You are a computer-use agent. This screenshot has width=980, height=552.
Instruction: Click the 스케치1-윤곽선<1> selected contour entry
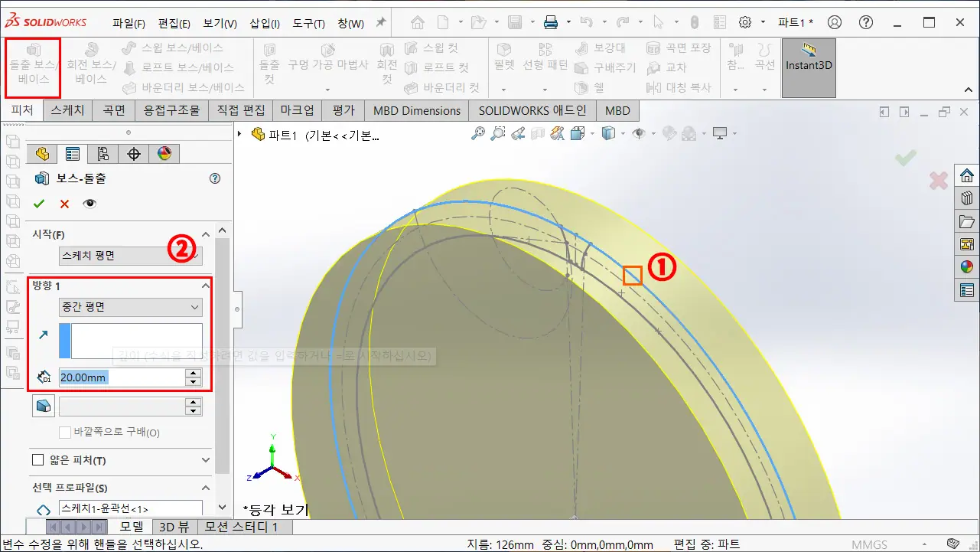(131, 508)
